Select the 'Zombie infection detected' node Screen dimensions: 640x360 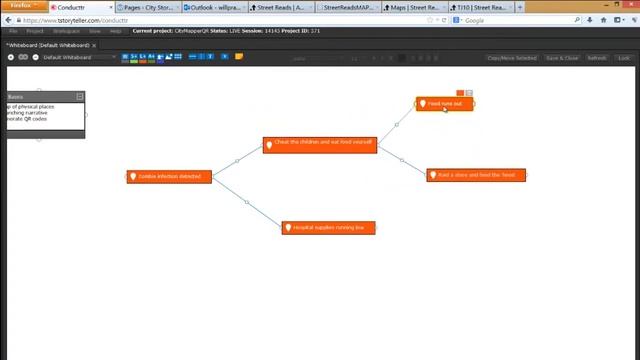point(169,177)
